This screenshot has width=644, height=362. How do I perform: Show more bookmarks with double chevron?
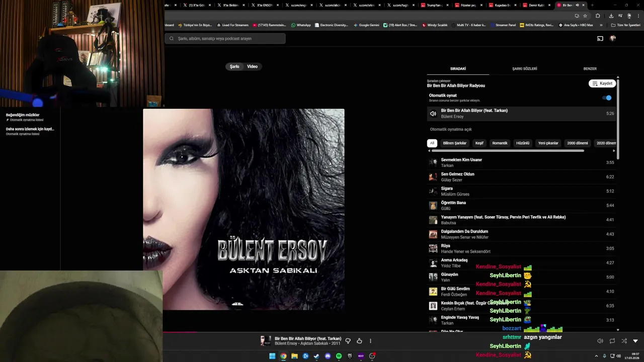tap(601, 25)
